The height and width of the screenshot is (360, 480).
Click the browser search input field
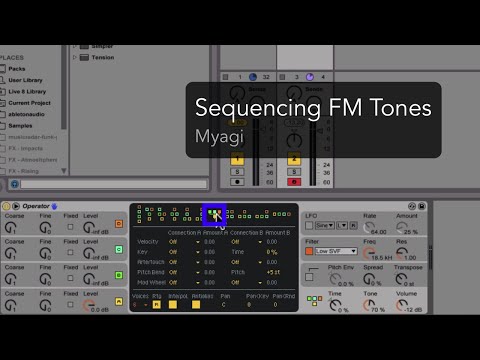click(x=113, y=184)
